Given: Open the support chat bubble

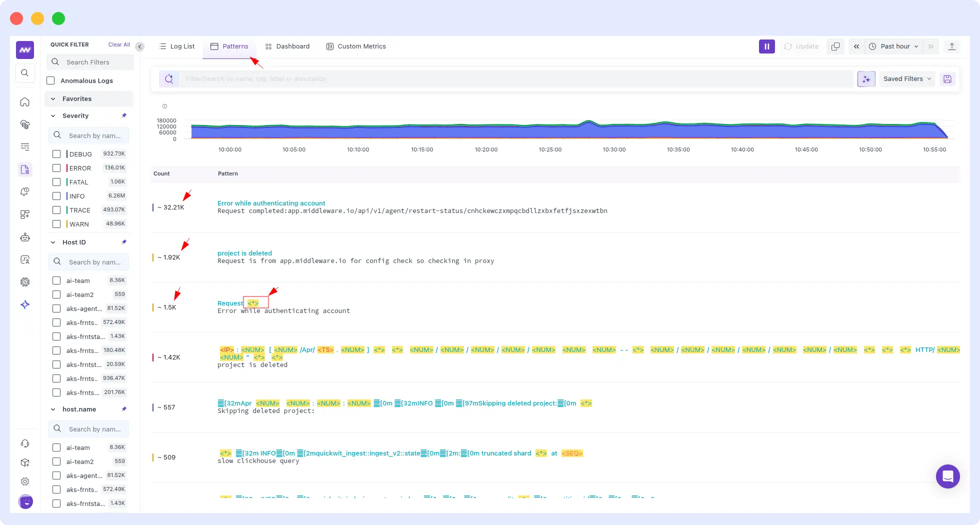Looking at the screenshot, I should 947,476.
